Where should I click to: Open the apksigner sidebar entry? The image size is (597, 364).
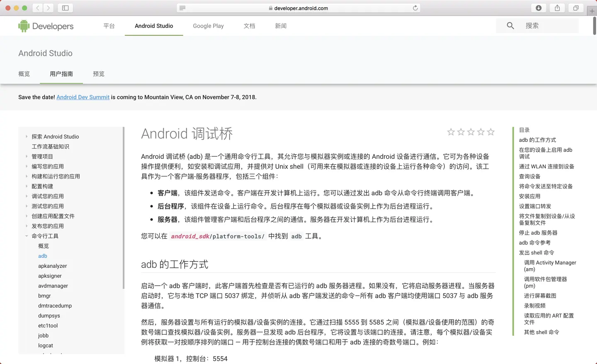tap(50, 276)
